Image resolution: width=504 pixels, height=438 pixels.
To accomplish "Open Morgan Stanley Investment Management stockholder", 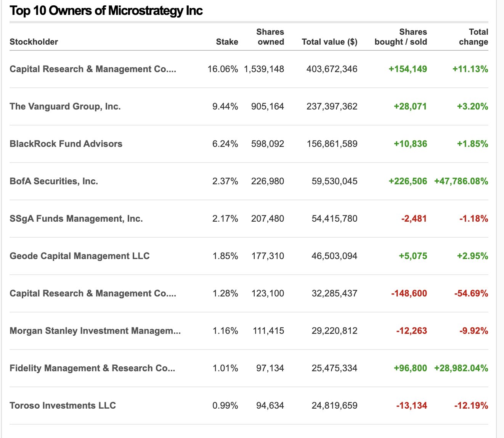I will coord(95,331).
